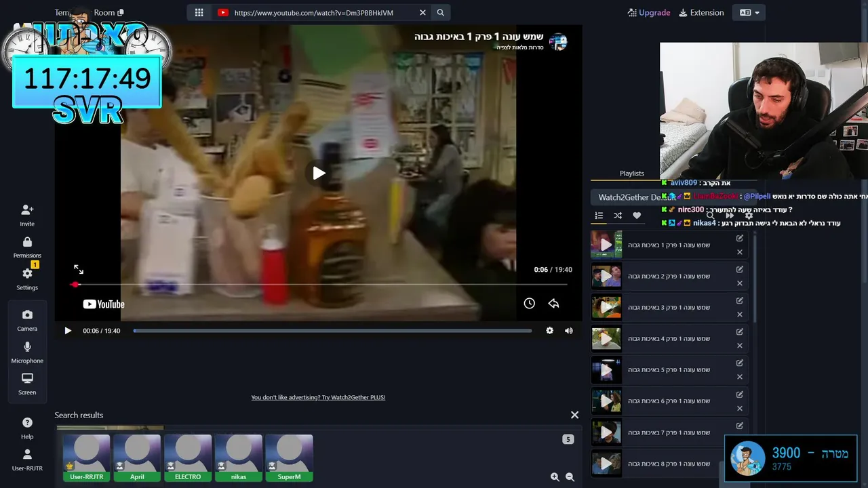Edit playlist item פרק 1
Viewport: 868px width, 488px height.
click(x=740, y=238)
